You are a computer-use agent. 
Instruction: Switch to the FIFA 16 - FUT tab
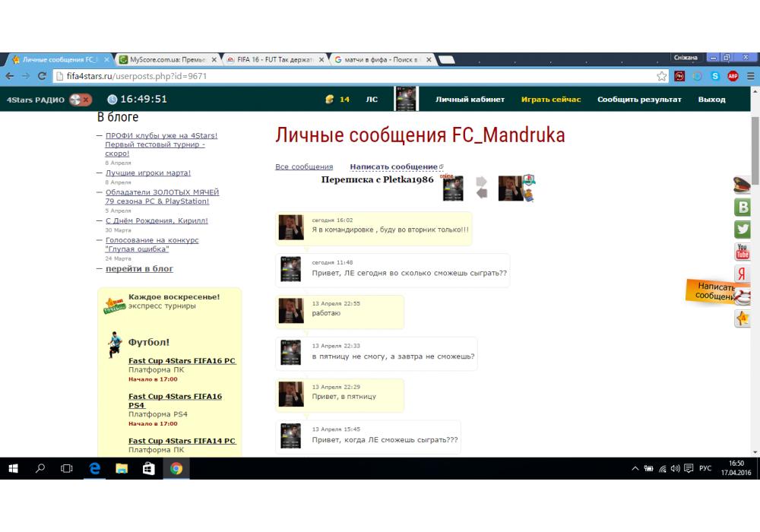274,59
